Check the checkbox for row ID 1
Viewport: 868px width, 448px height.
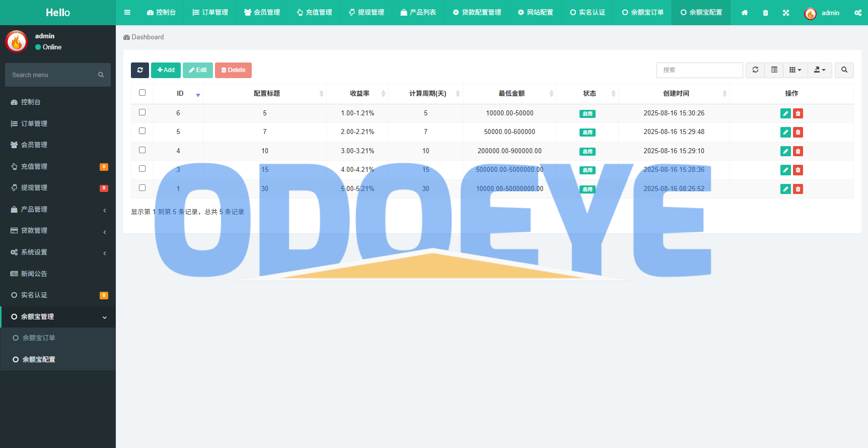(142, 188)
